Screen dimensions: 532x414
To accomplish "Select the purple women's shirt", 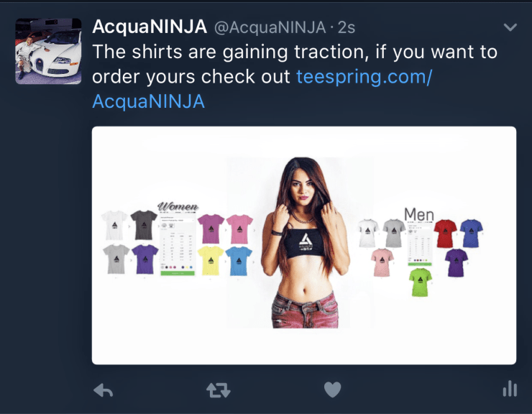I will pyautogui.click(x=145, y=259).
